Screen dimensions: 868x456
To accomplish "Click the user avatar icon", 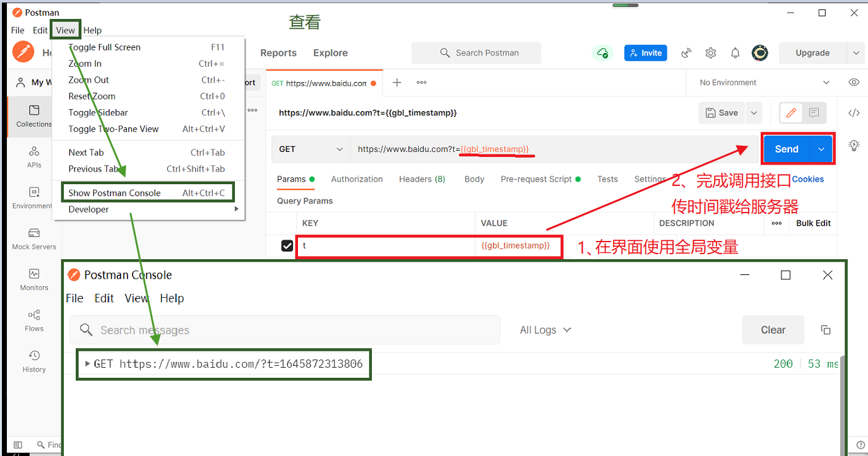I will tap(760, 53).
